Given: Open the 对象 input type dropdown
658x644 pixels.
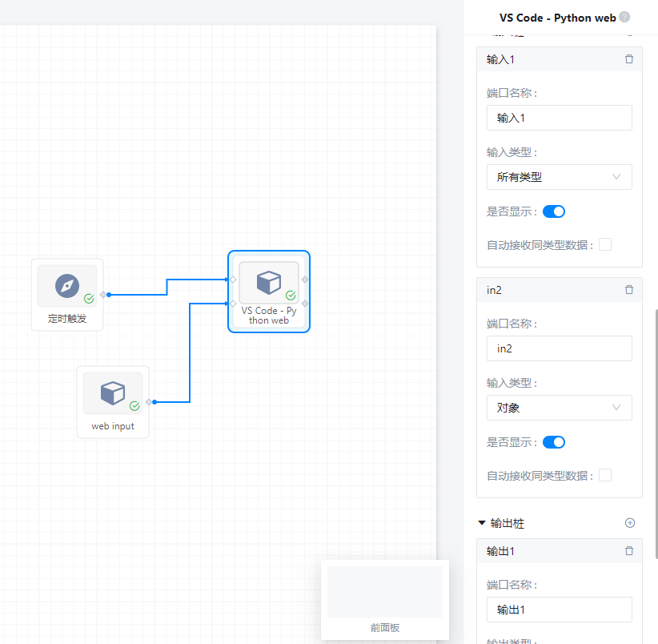Looking at the screenshot, I should (559, 408).
